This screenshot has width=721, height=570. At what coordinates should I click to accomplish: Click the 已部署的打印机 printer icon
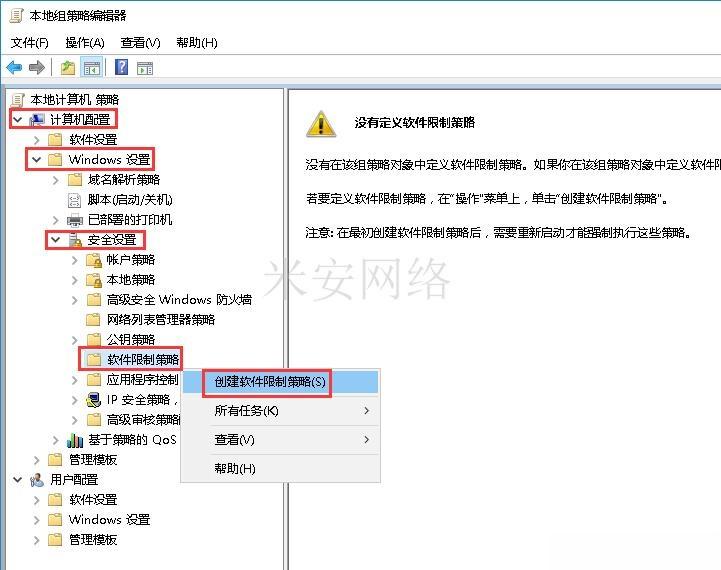[x=74, y=220]
